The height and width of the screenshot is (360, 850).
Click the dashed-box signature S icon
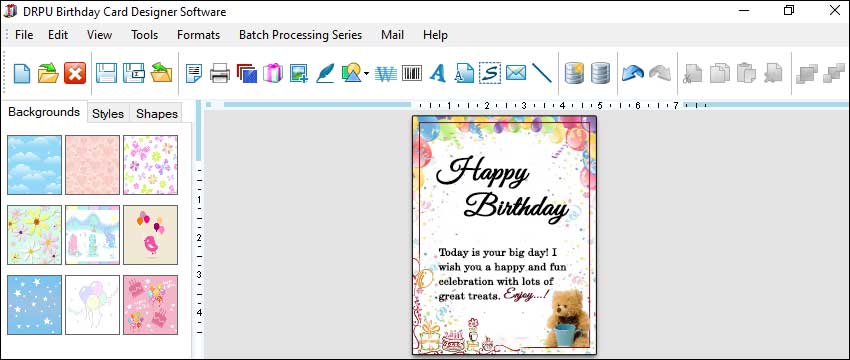490,73
